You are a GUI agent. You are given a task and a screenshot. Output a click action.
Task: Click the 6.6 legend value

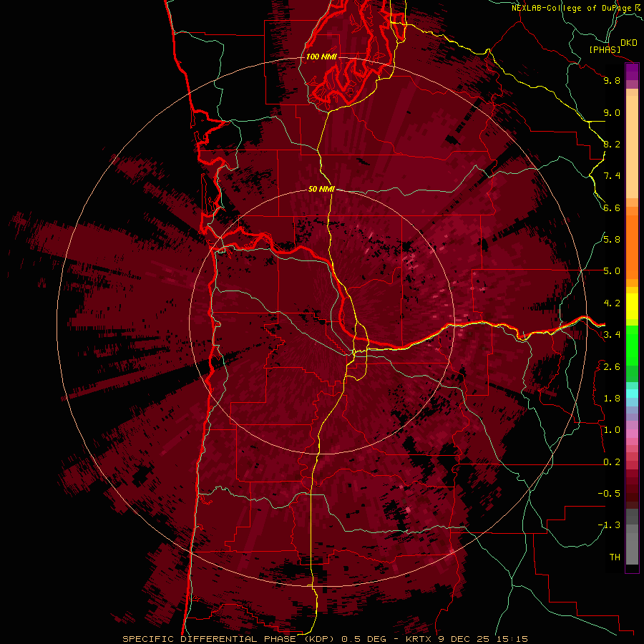coord(612,208)
